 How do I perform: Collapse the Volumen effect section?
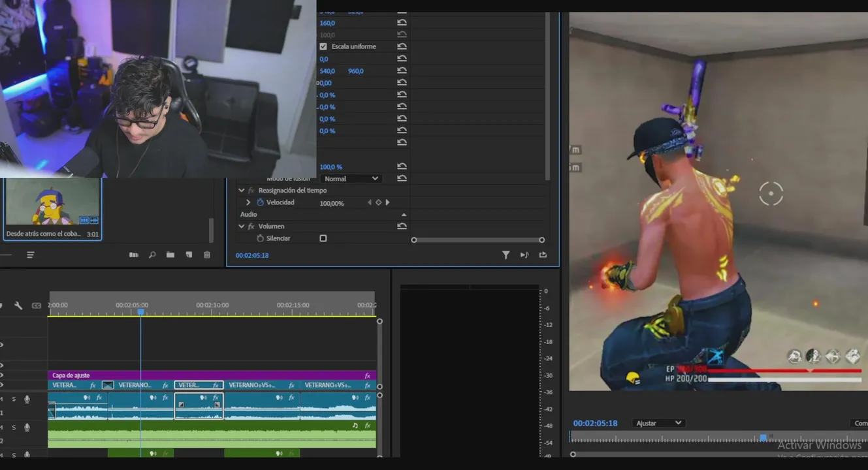click(242, 226)
